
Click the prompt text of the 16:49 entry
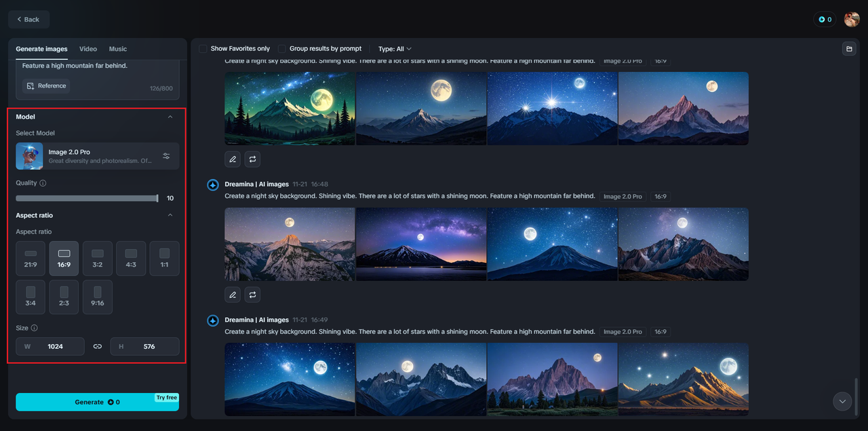pos(410,332)
